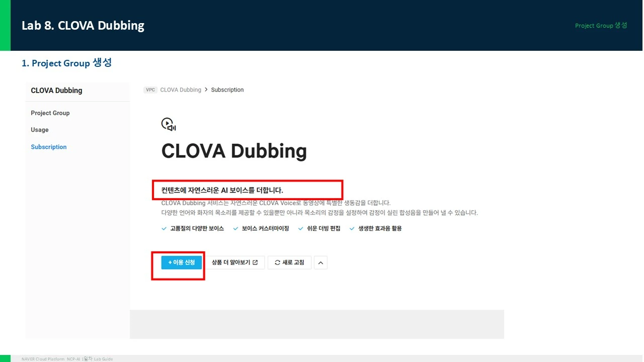Select Subscription in the sidebar menu
The image size is (644, 362).
49,147
